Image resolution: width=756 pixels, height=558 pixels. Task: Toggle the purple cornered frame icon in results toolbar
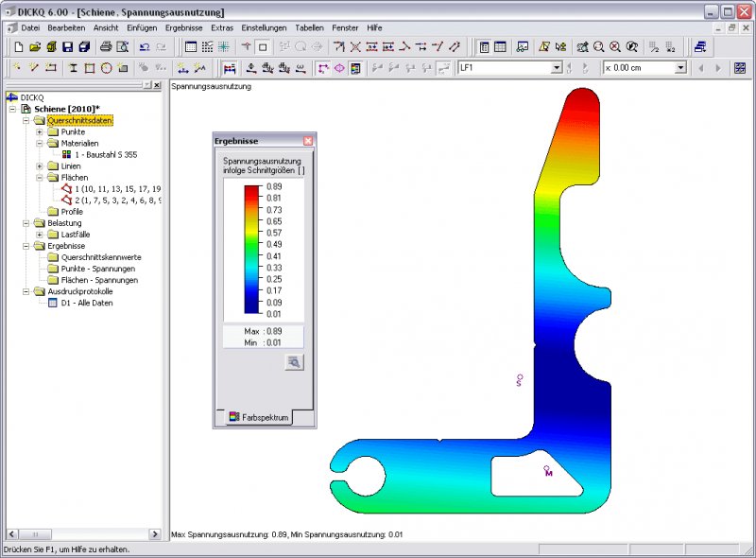pyautogui.click(x=323, y=68)
